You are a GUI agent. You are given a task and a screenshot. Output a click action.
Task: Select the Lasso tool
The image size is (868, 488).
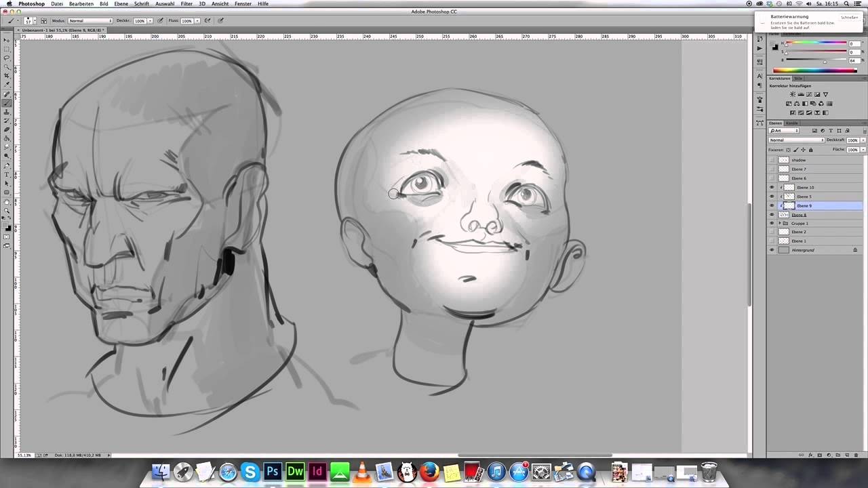[x=7, y=58]
